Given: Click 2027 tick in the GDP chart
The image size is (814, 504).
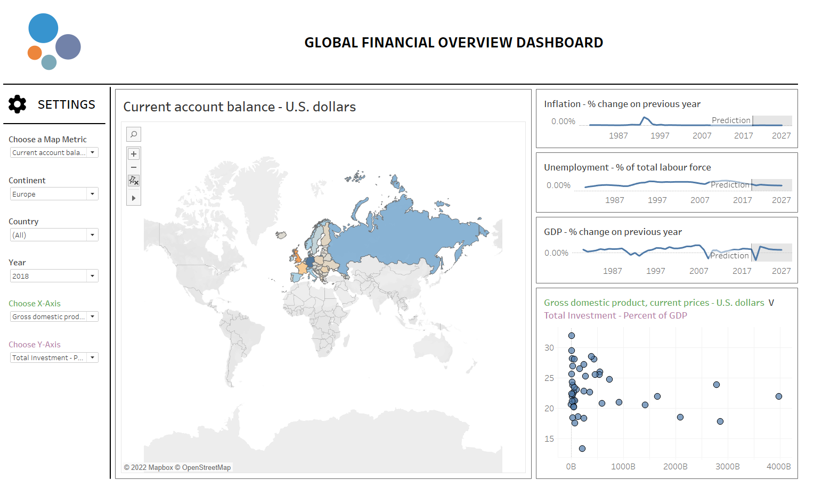Looking at the screenshot, I should click(x=782, y=271).
